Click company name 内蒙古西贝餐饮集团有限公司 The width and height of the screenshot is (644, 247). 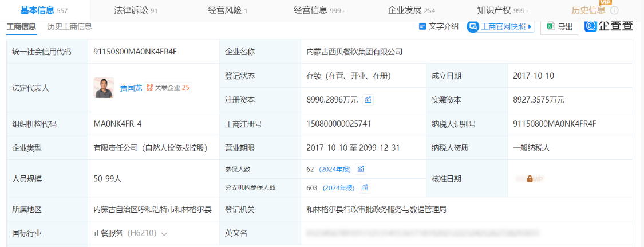pyautogui.click(x=354, y=52)
